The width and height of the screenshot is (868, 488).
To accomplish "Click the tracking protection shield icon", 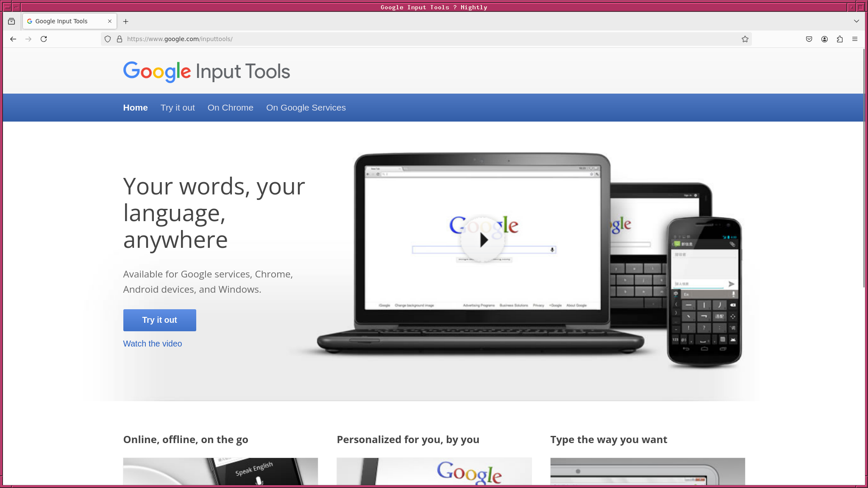I will [x=108, y=39].
